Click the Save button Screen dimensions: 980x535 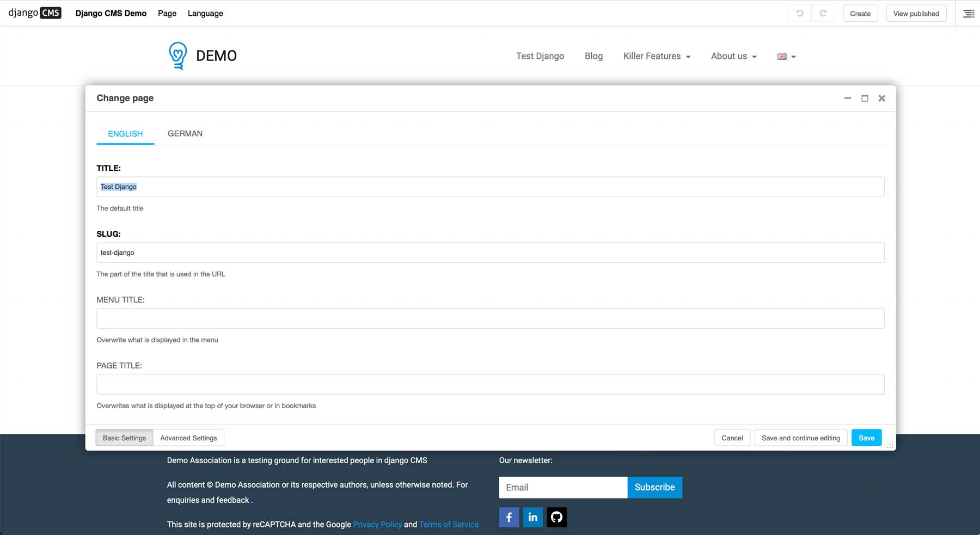pos(866,438)
